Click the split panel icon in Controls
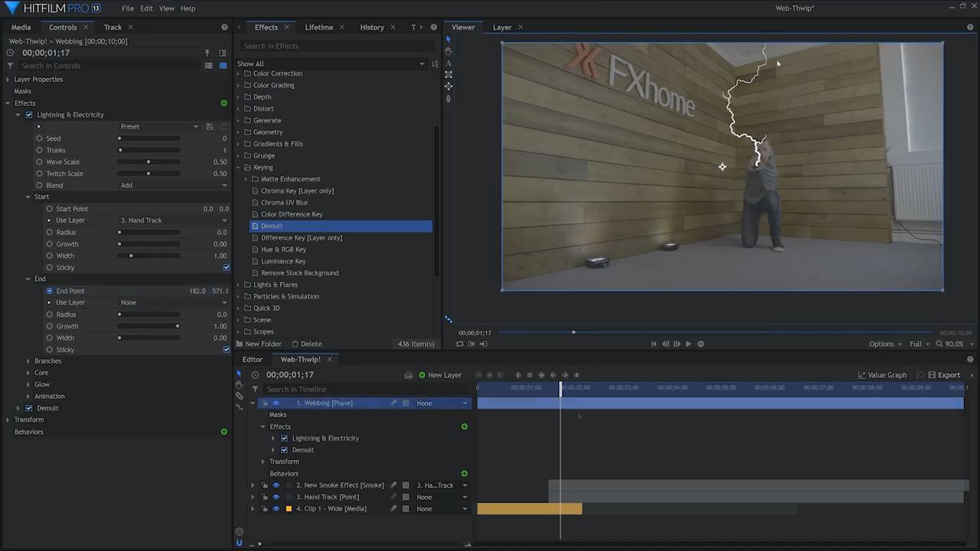Image resolution: width=980 pixels, height=551 pixels. 222,53
